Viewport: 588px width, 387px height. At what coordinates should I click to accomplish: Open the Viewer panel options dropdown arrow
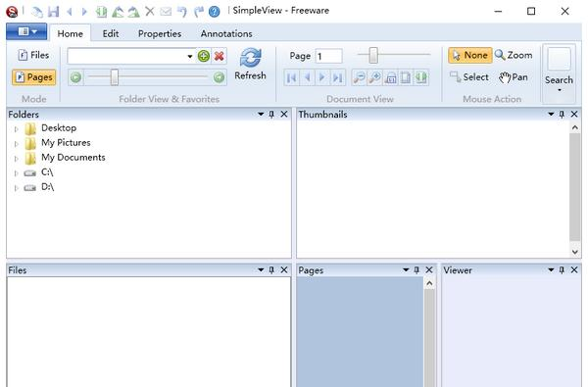pyautogui.click(x=551, y=269)
